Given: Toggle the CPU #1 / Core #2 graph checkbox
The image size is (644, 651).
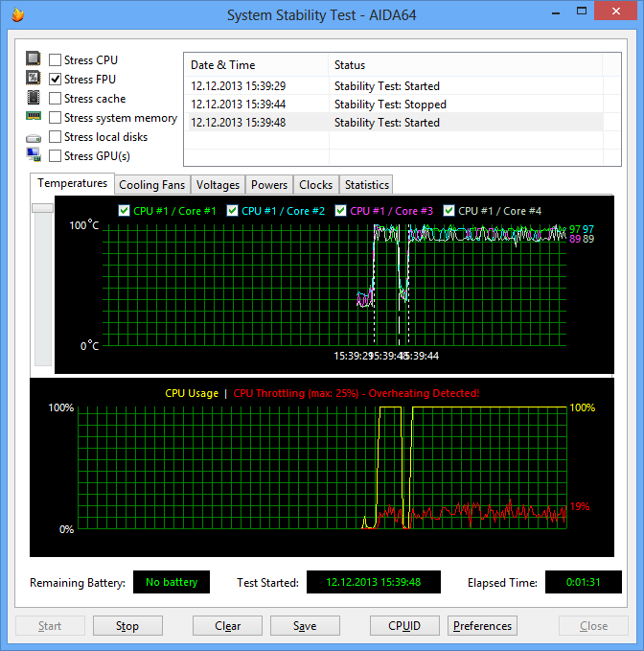Looking at the screenshot, I should 232,211.
